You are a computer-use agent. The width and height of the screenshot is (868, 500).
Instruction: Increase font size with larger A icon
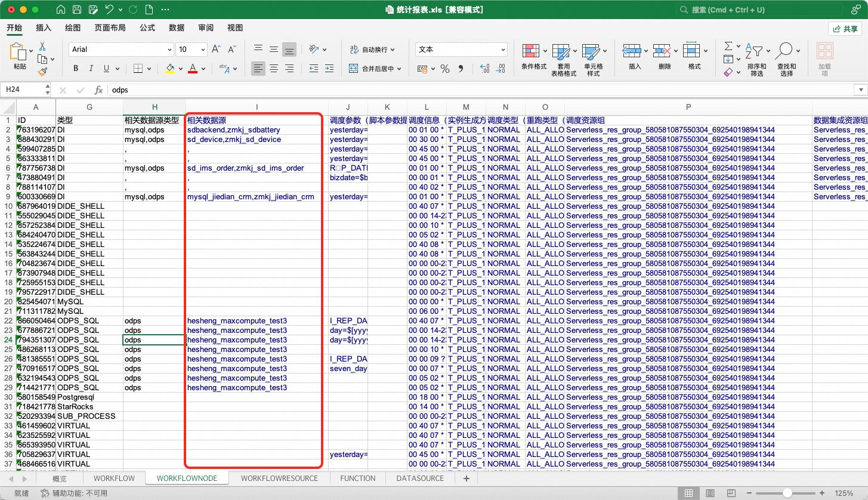click(217, 50)
